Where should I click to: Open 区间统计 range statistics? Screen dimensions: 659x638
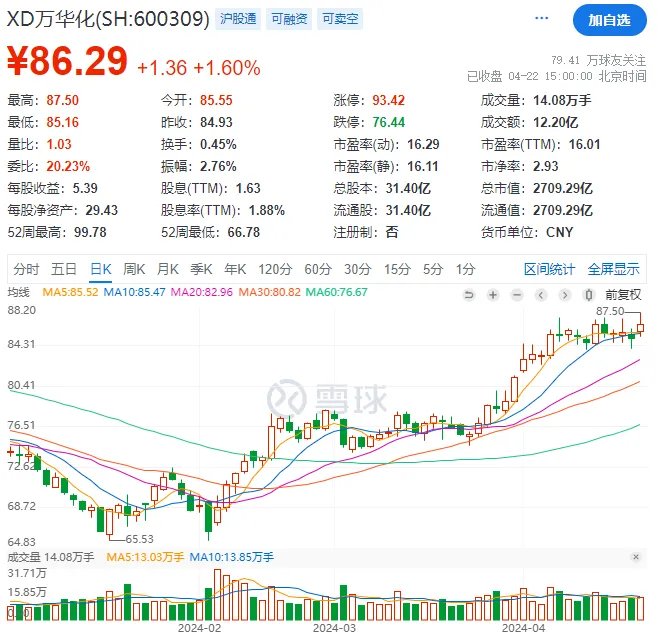(x=549, y=269)
